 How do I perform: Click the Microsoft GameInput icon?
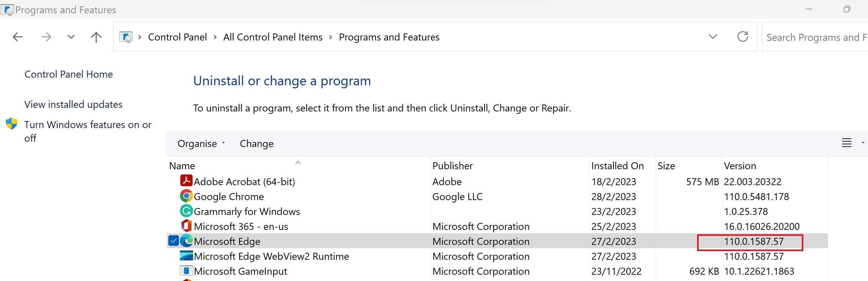(x=186, y=270)
